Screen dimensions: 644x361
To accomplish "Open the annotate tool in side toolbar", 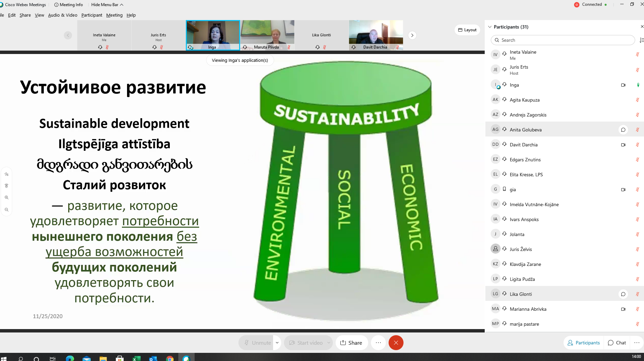I will 6,174.
